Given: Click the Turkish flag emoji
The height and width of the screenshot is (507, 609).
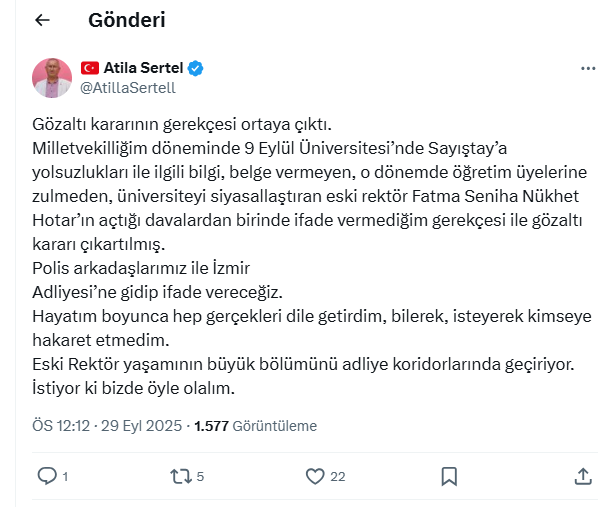Looking at the screenshot, I should tap(89, 68).
